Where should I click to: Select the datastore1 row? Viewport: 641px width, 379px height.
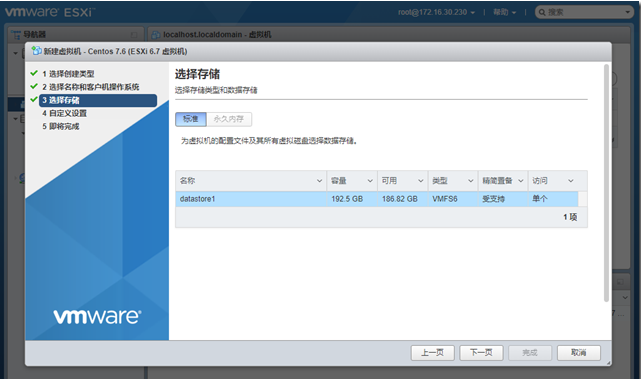pyautogui.click(x=377, y=199)
